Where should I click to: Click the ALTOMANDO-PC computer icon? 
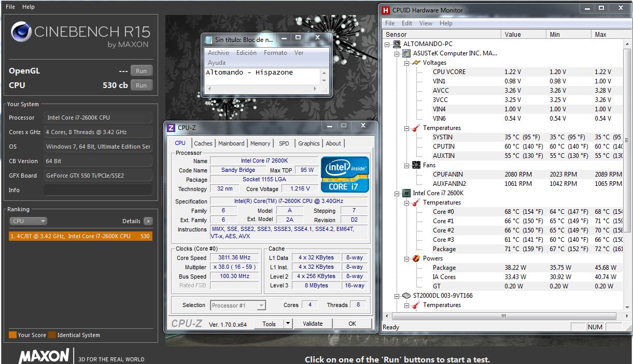(x=397, y=44)
